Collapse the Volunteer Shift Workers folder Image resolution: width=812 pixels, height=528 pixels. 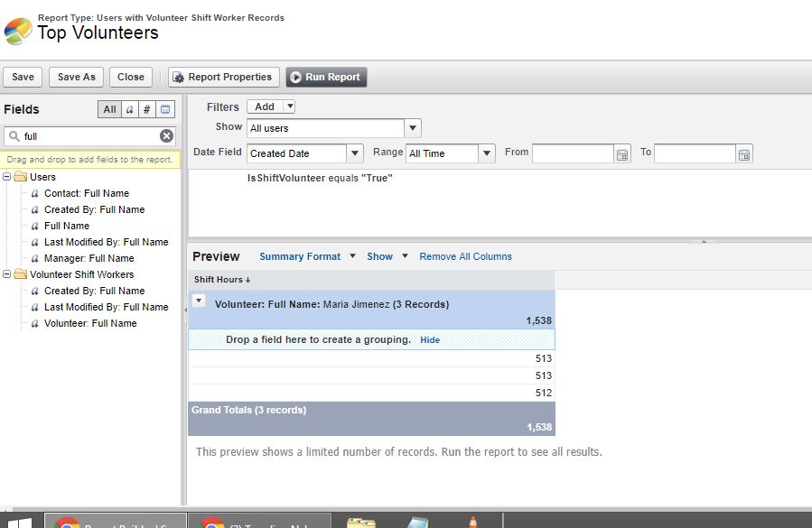pos(6,273)
